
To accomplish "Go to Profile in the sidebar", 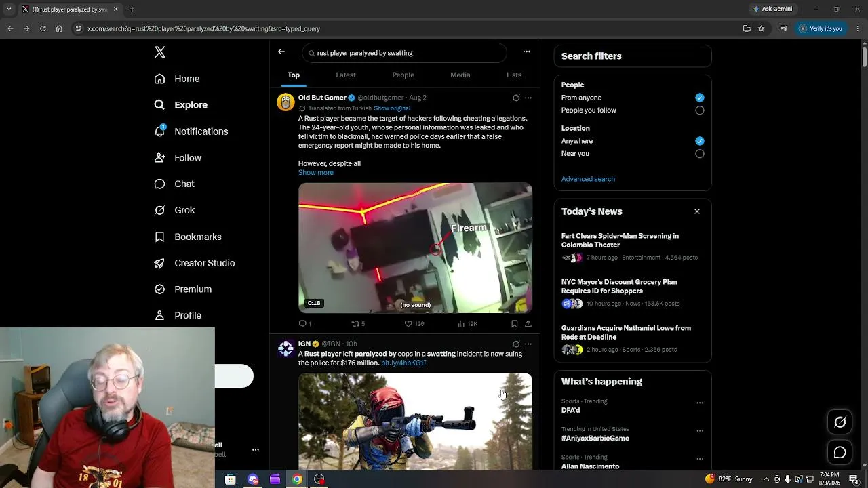I will coord(178,315).
